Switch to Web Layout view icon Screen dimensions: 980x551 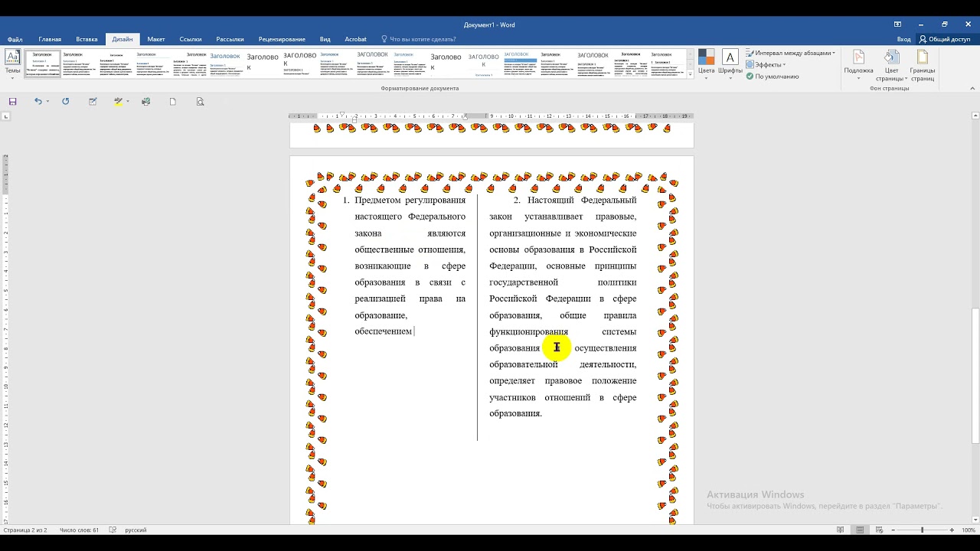pos(879,530)
